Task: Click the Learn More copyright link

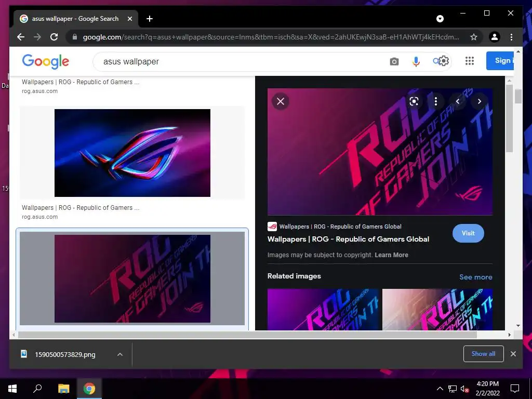Action: (391, 255)
